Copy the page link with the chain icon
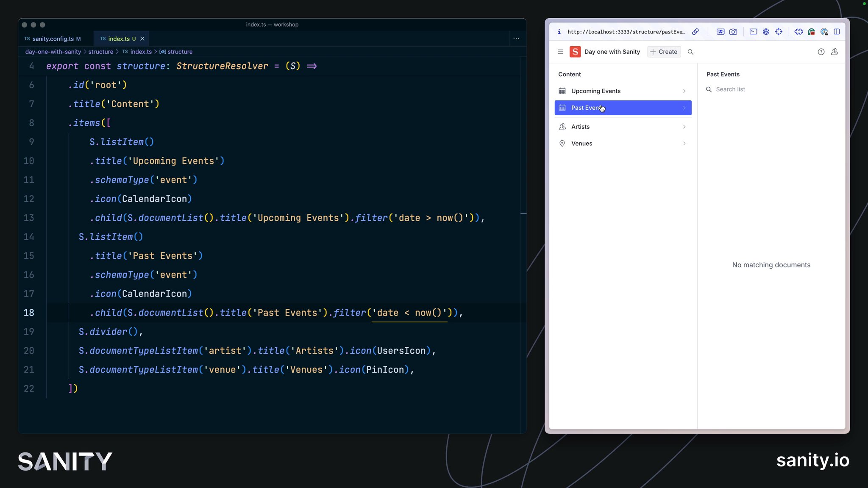868x488 pixels. tap(696, 32)
